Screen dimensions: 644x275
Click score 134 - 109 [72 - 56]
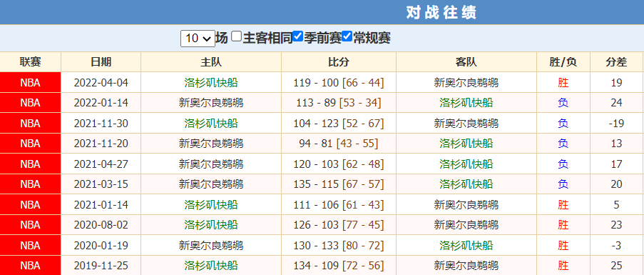coord(339,266)
